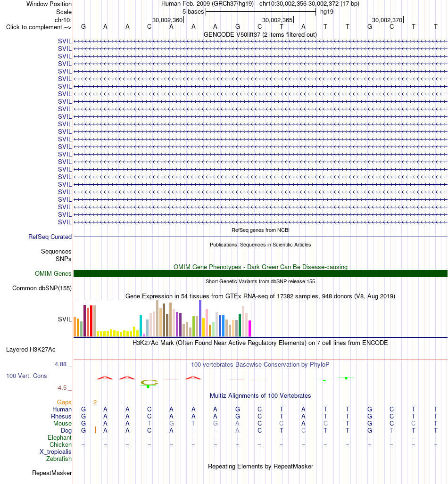Click the "SNPs" label under Sequences
448x484 pixels.
coord(63,259)
